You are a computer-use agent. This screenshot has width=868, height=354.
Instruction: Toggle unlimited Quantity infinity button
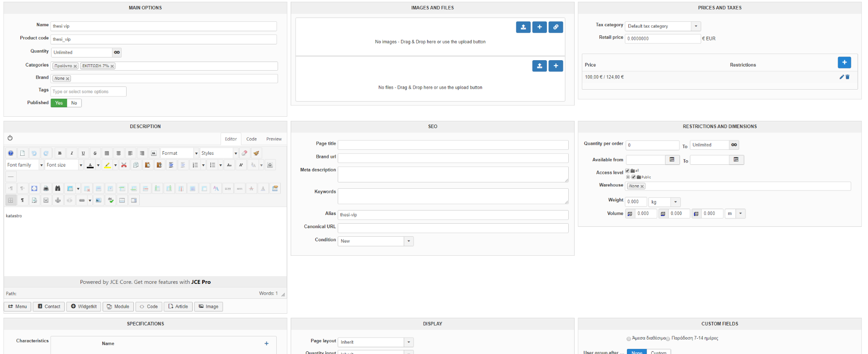point(117,53)
